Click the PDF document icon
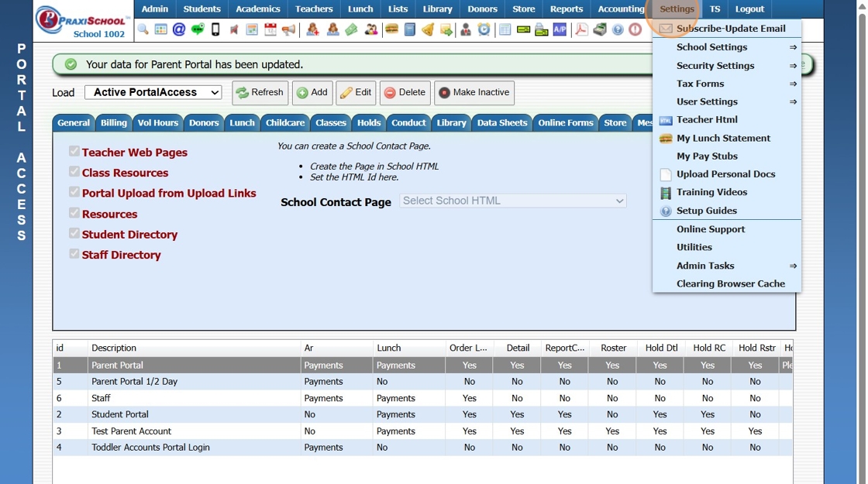The height and width of the screenshot is (484, 868). (x=581, y=30)
